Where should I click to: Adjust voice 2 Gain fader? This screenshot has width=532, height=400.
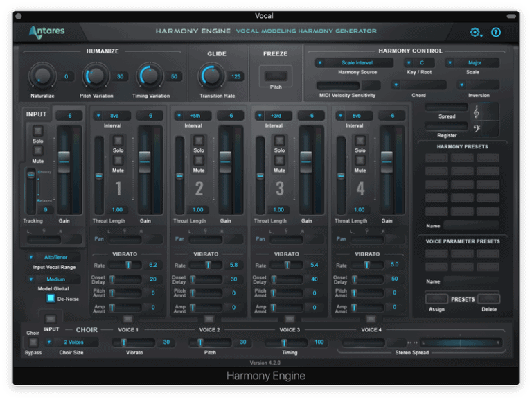(x=225, y=162)
